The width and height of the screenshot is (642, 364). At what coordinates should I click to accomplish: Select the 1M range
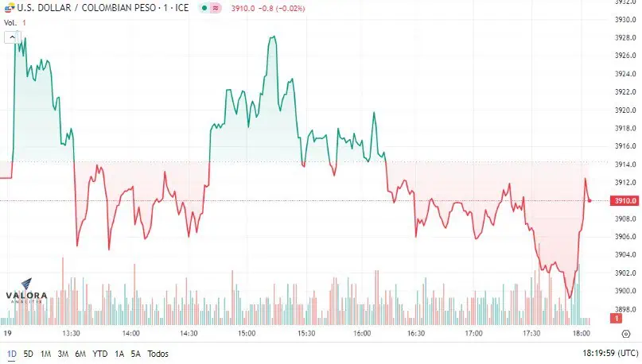(x=45, y=354)
